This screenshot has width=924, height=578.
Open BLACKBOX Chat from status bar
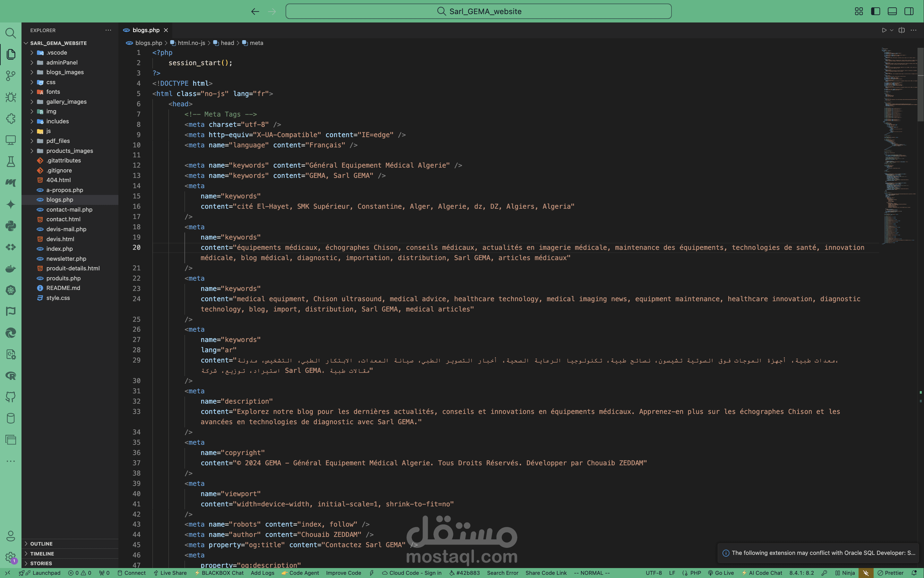click(x=219, y=573)
